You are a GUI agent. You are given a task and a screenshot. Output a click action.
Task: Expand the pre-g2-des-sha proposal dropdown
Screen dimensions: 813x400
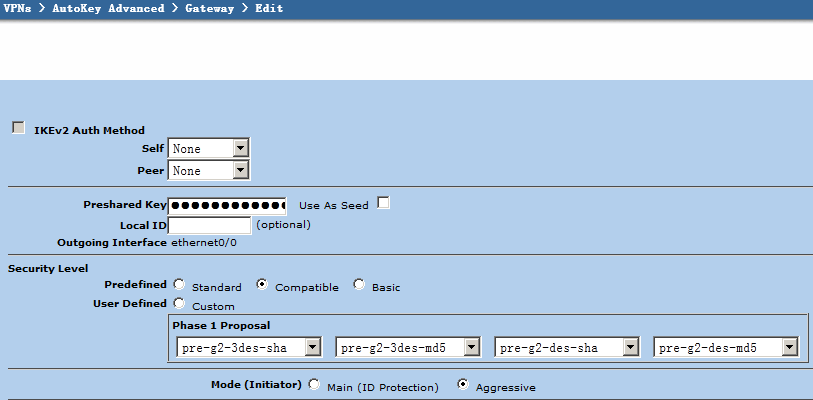[567, 347]
